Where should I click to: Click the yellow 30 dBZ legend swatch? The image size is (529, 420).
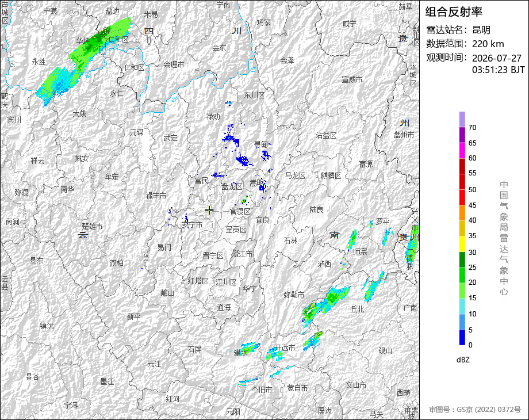coord(462,245)
